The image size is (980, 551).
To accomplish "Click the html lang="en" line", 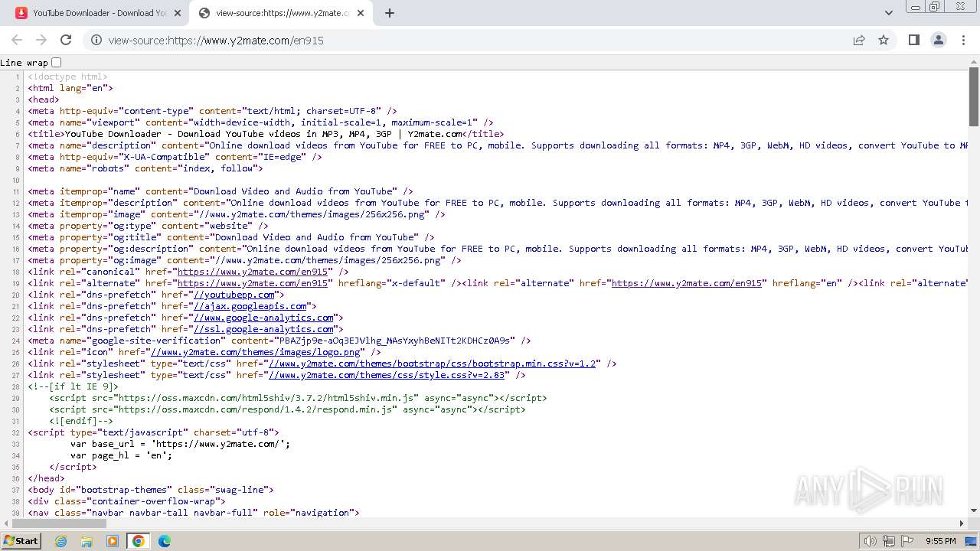I will coord(70,88).
